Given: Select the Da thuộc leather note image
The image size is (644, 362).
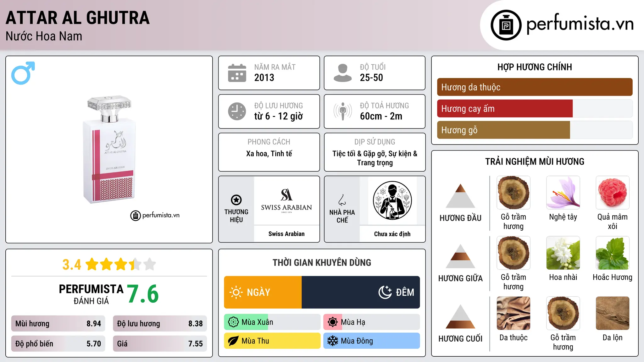Looking at the screenshot, I should 514,313.
